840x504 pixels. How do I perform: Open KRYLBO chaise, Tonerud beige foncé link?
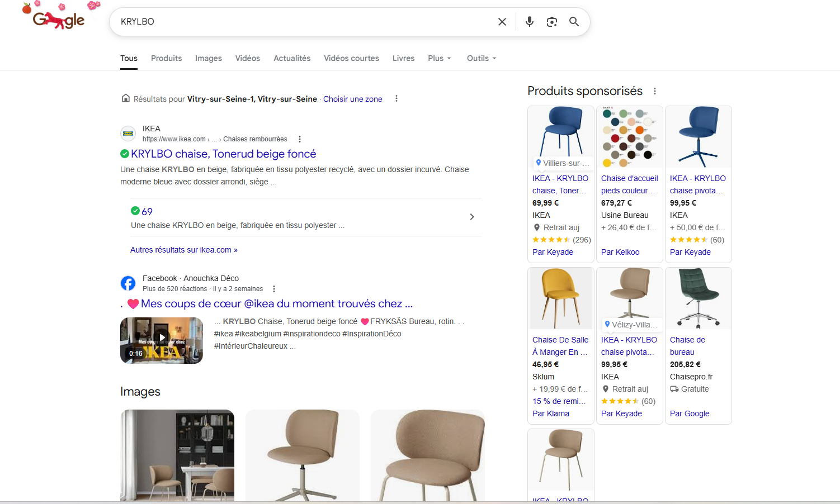coord(223,154)
